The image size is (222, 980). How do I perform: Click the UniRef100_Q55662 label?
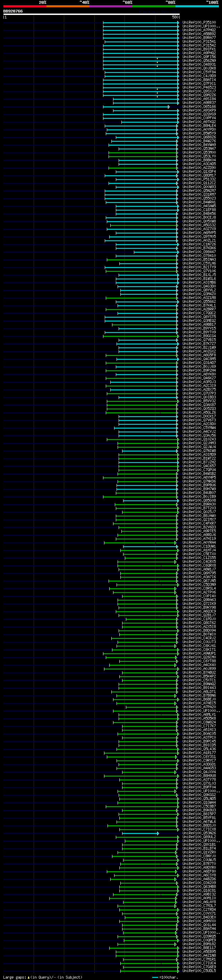199,302
